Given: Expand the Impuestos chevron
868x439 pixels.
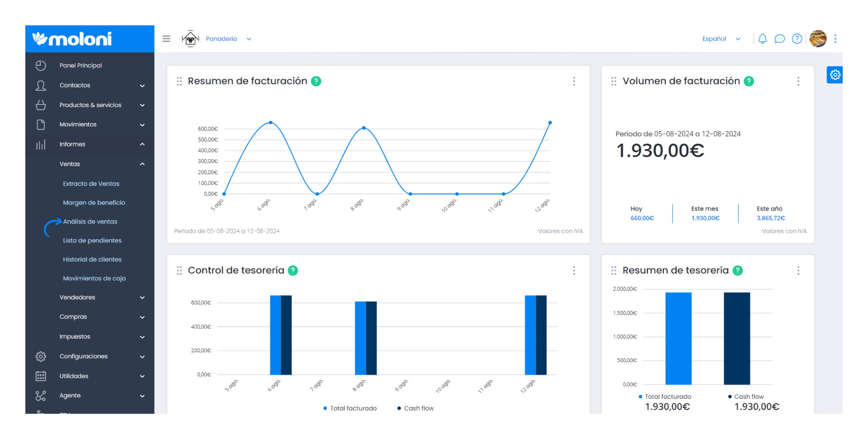Looking at the screenshot, I should 142,337.
